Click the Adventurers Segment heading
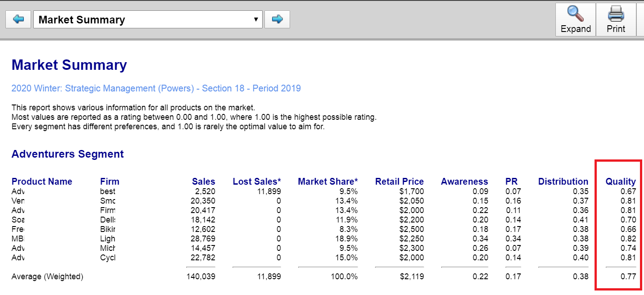The width and height of the screenshot is (644, 295). coord(67,154)
